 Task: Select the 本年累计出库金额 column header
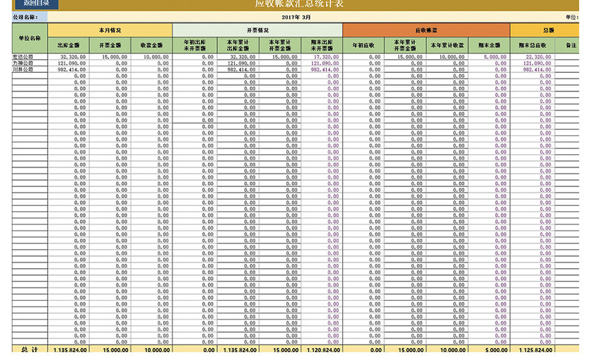(238, 45)
